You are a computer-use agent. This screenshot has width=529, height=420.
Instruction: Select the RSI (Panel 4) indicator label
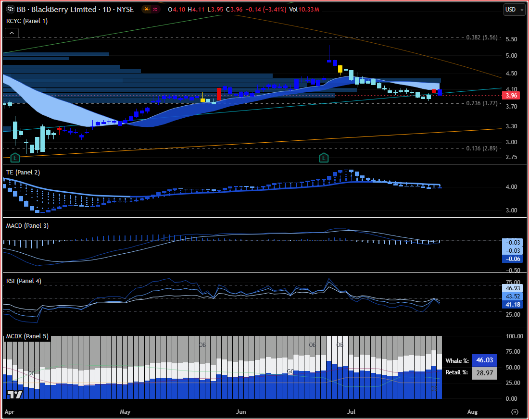click(x=24, y=281)
